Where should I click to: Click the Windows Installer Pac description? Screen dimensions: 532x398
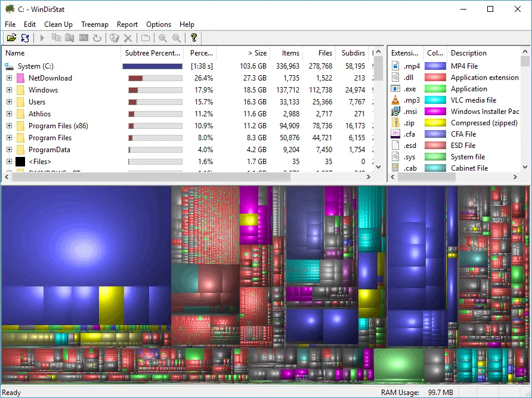pos(485,112)
